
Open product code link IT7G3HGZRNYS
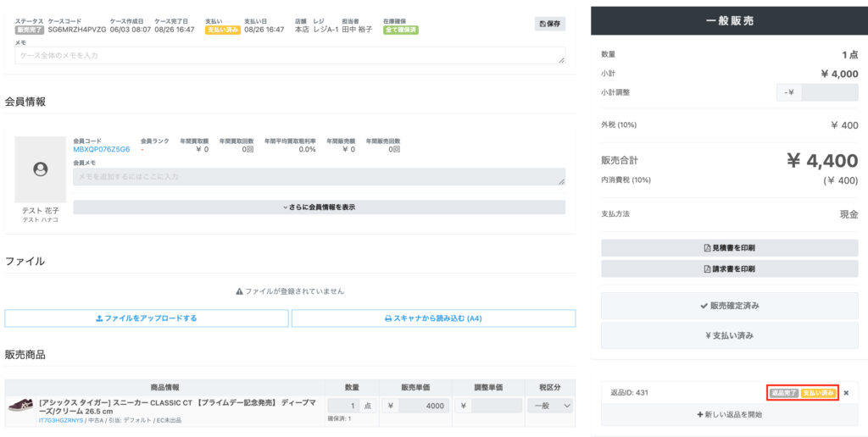61,419
